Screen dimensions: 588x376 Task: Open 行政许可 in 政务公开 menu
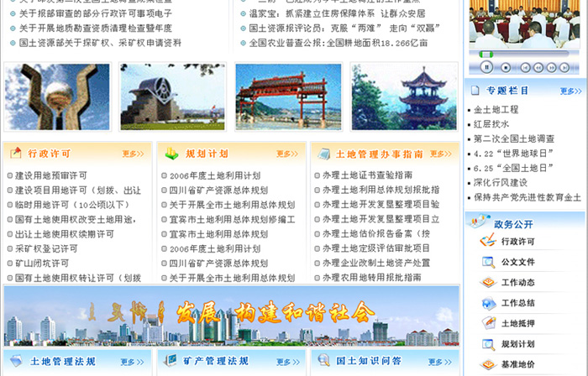pos(518,241)
